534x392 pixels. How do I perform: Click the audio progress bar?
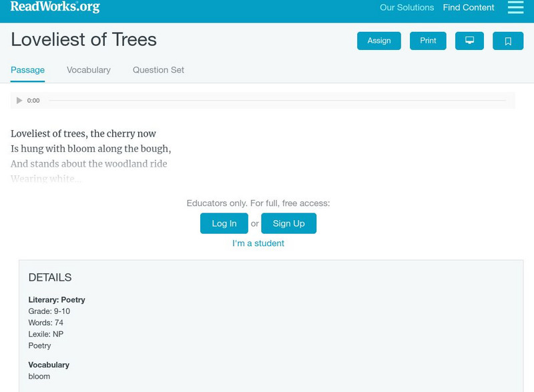pos(280,100)
